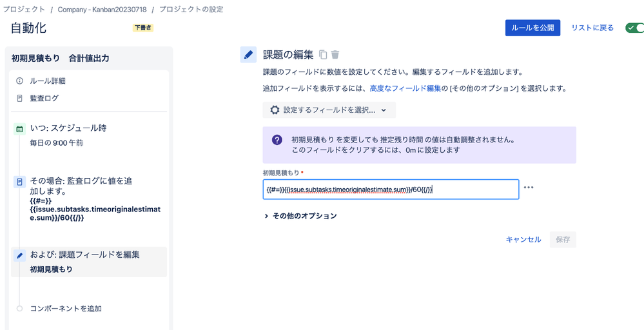This screenshot has height=330, width=644.
Task: Click the キャンセル button
Action: (x=523, y=240)
